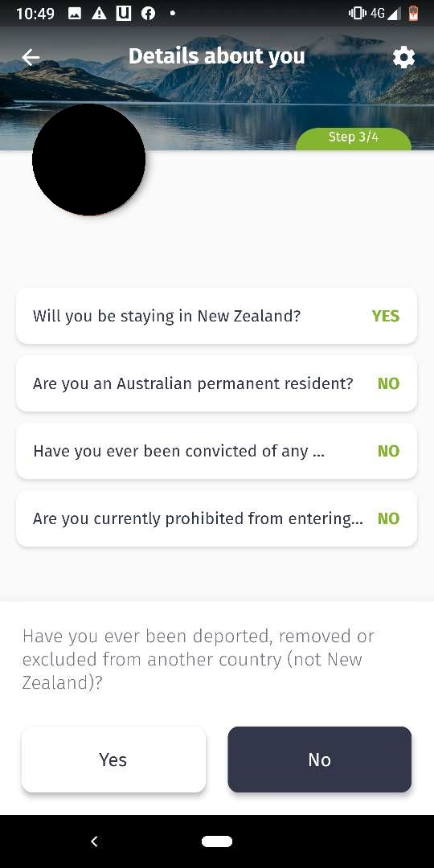The height and width of the screenshot is (868, 434).
Task: Answer Yes to the deportation question
Action: coord(113,759)
